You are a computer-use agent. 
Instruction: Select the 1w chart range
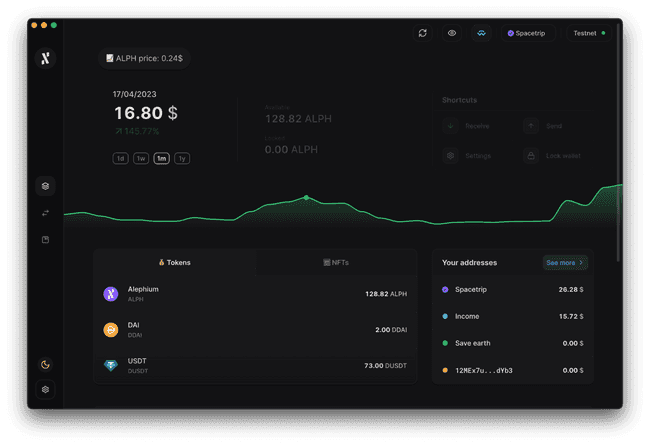(141, 158)
